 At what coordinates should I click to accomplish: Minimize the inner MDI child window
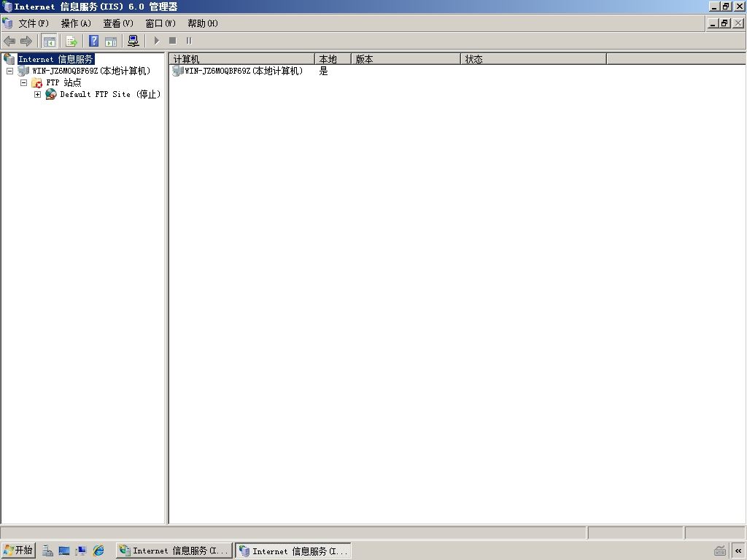(713, 23)
